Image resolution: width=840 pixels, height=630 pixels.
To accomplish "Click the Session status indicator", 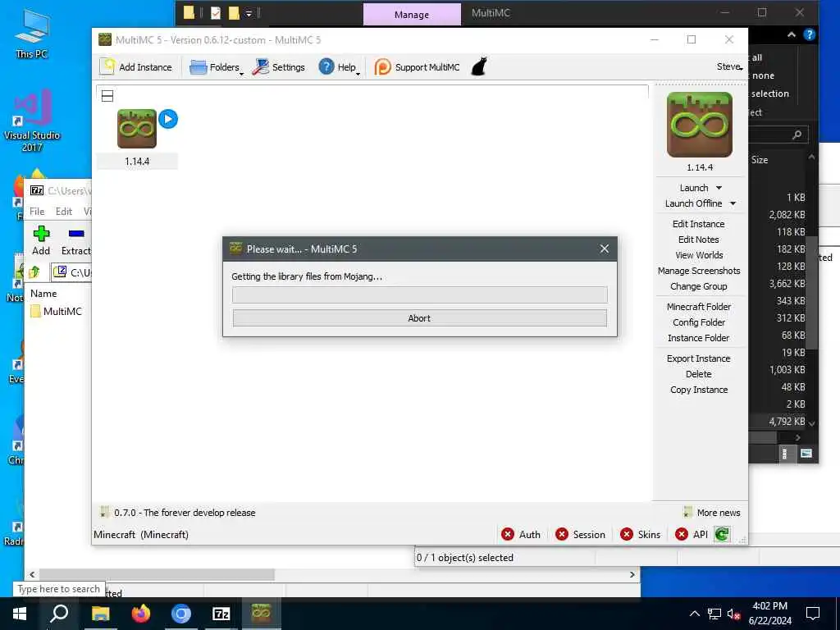I will point(580,535).
